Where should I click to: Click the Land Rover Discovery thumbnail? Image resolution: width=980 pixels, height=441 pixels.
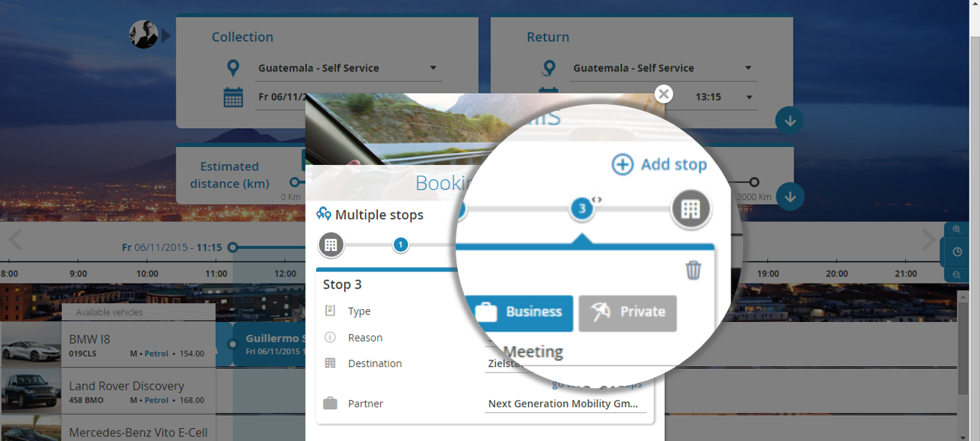[31, 391]
